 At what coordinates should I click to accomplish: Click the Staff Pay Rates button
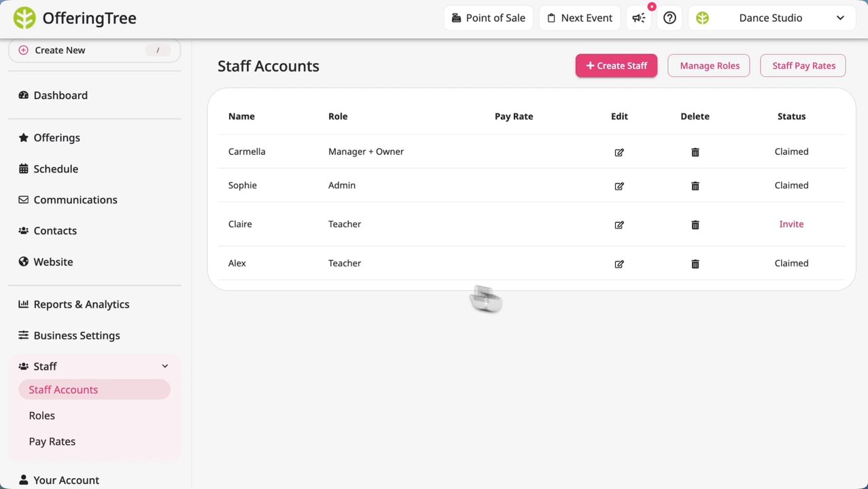coord(803,66)
